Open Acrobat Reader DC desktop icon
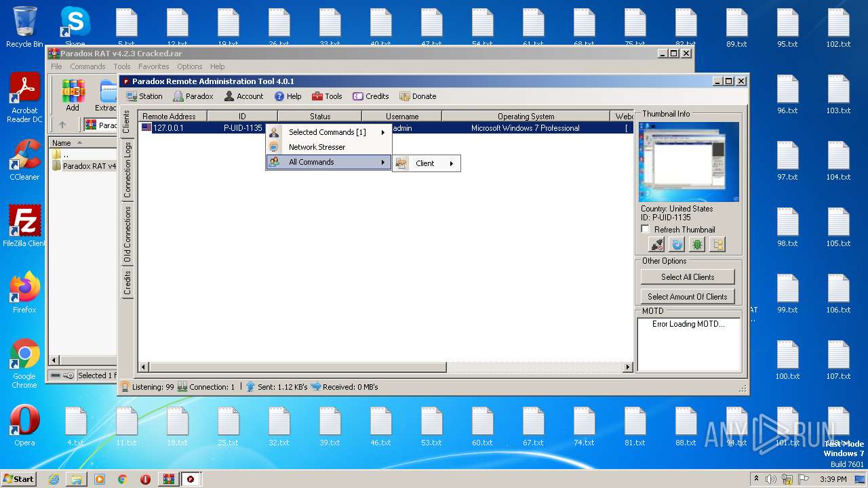This screenshot has height=488, width=868. click(24, 98)
